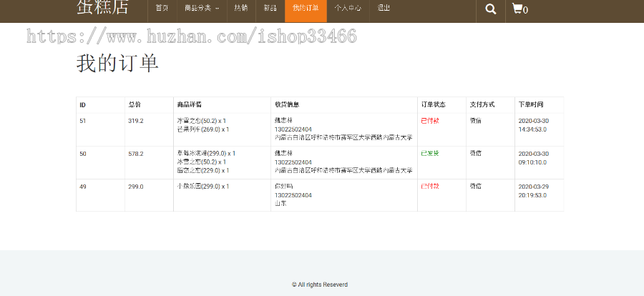Click recipient 你好吗 in order 49
Viewport: 644px width, 296px height.
[283, 187]
